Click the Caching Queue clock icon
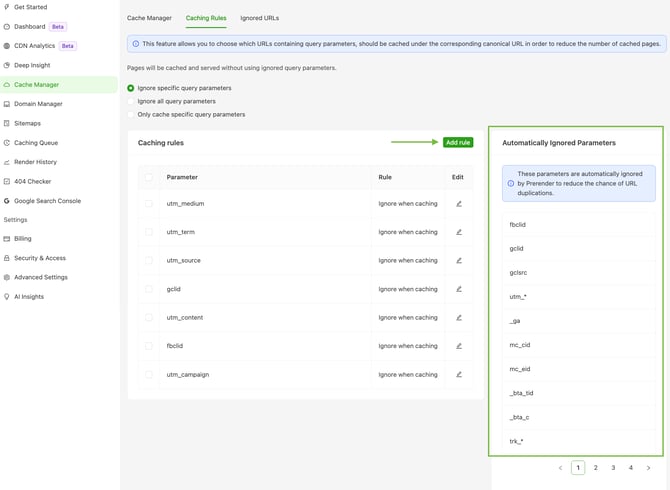Viewport: 670px width, 490px height. [x=6, y=143]
